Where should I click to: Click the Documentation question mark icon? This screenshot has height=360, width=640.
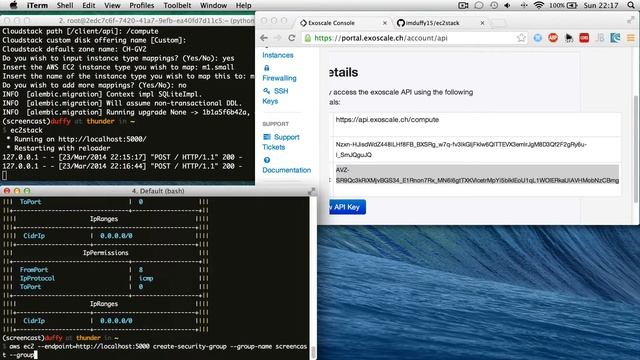[x=267, y=160]
